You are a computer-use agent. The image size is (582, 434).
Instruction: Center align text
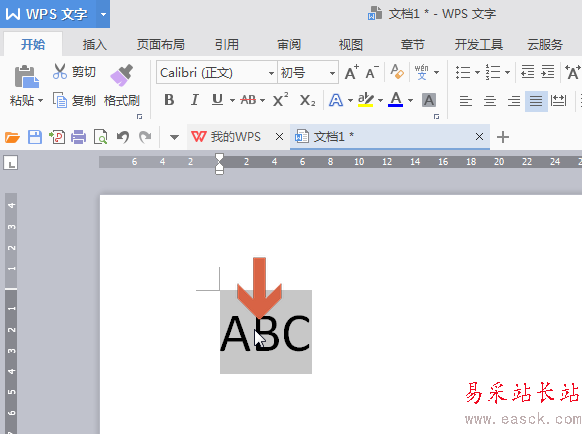coord(490,101)
